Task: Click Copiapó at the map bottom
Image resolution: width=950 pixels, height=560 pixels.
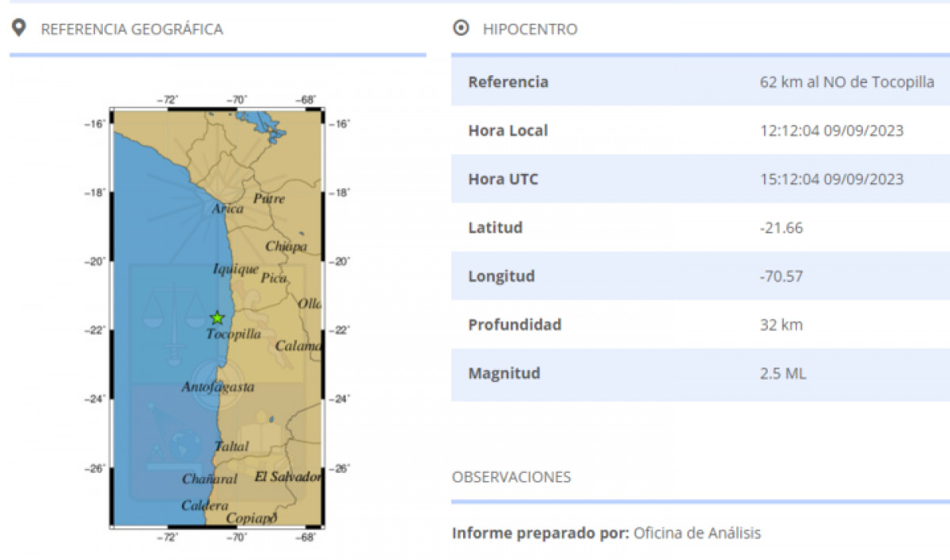Action: coord(252,518)
